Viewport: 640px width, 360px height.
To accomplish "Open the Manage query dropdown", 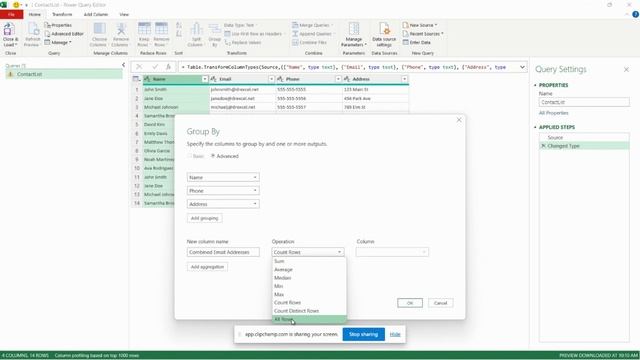I will click(58, 42).
